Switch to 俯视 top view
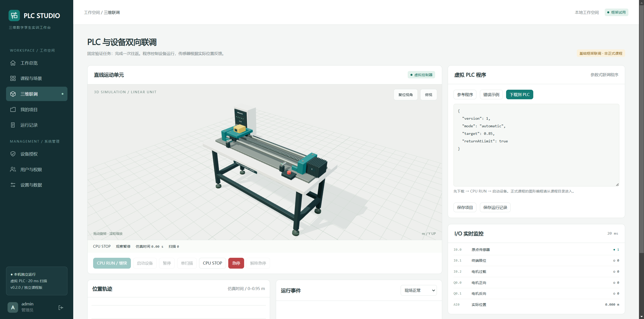The height and width of the screenshot is (319, 644). [x=429, y=95]
